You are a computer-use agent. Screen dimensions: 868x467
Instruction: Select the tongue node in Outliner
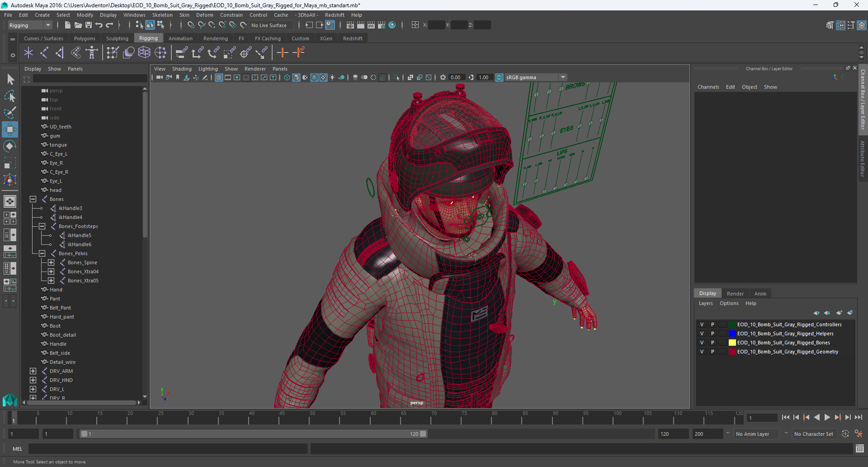coord(58,145)
